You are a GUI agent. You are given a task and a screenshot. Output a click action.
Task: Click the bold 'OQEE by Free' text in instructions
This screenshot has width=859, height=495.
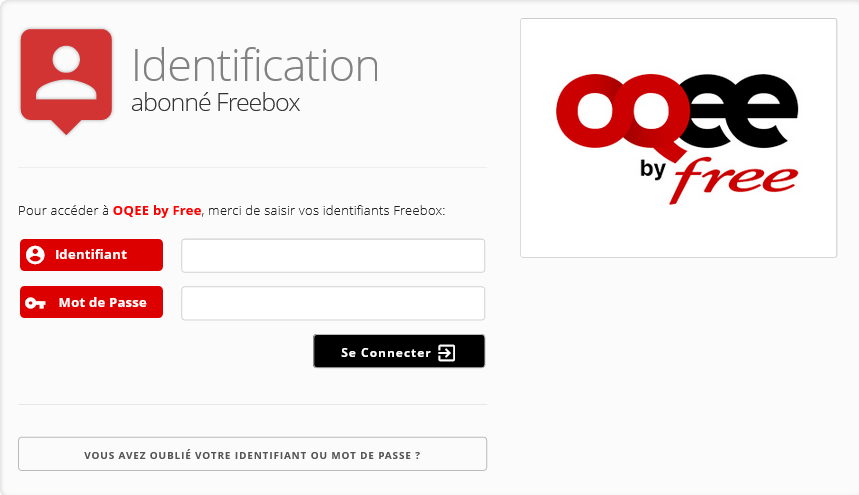click(157, 211)
